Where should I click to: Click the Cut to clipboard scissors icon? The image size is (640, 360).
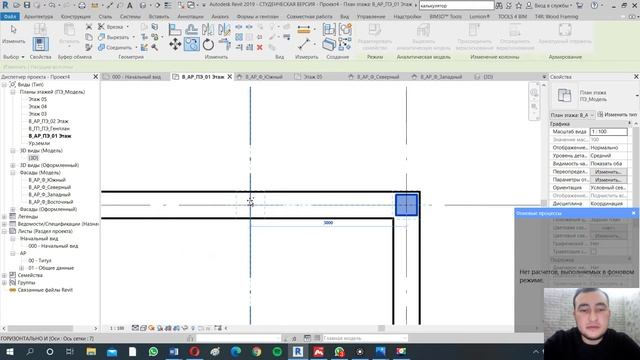[89, 27]
